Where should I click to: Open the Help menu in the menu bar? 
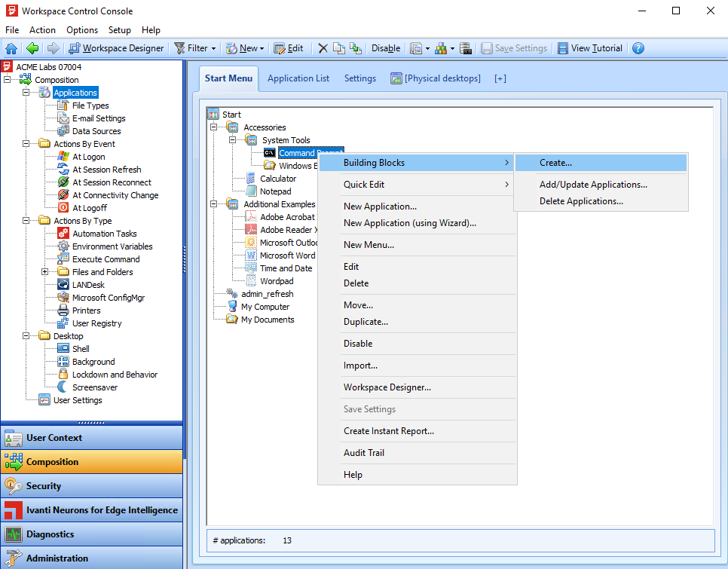click(151, 30)
